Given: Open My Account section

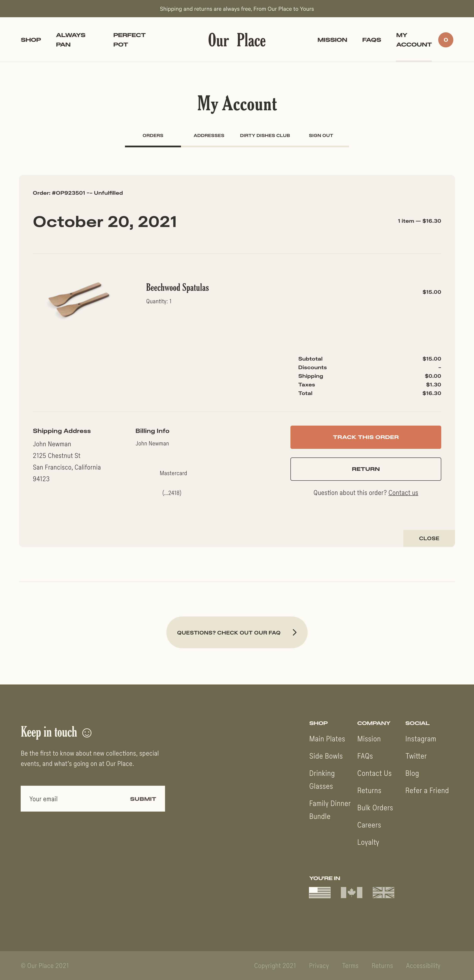Looking at the screenshot, I should (413, 39).
